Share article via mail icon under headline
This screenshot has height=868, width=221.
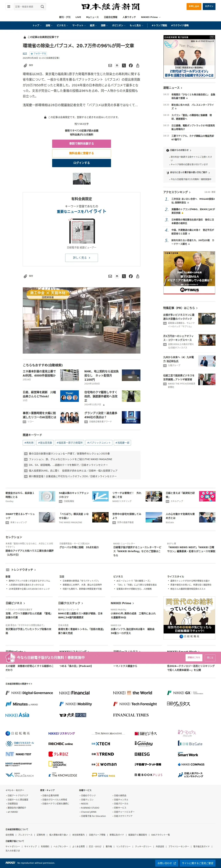tap(110, 66)
